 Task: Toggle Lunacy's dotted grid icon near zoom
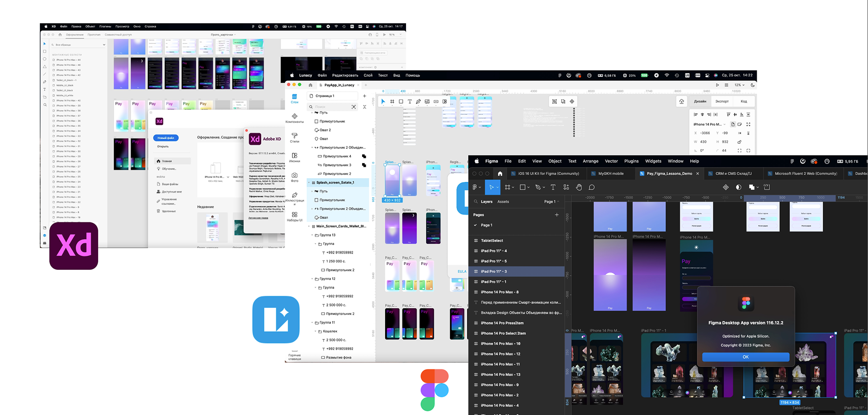[x=726, y=85]
